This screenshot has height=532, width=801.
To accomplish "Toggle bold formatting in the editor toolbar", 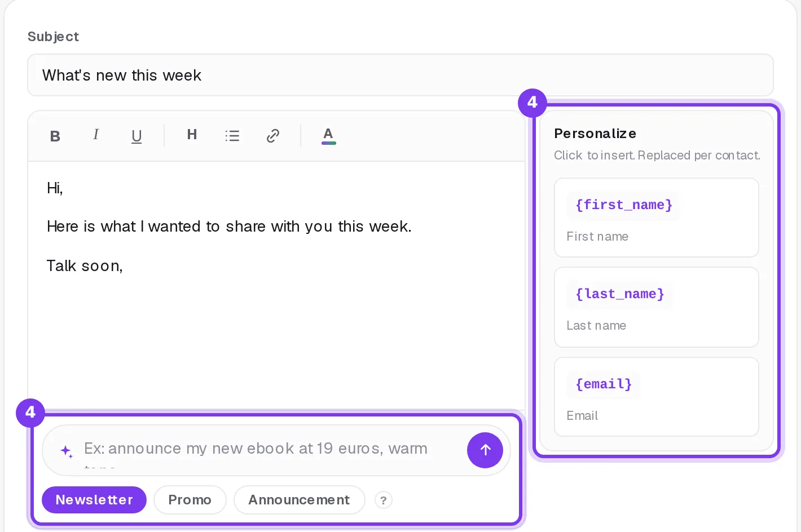I will tap(55, 136).
